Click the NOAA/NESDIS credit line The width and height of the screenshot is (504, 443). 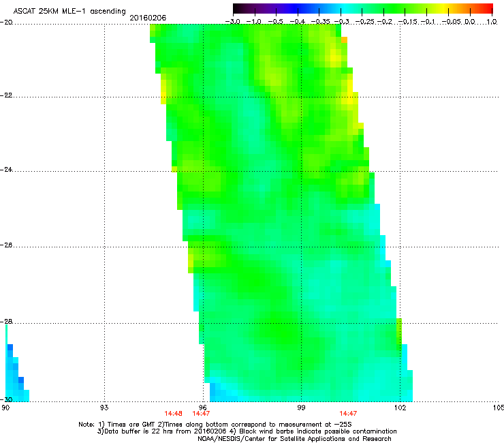(294, 439)
